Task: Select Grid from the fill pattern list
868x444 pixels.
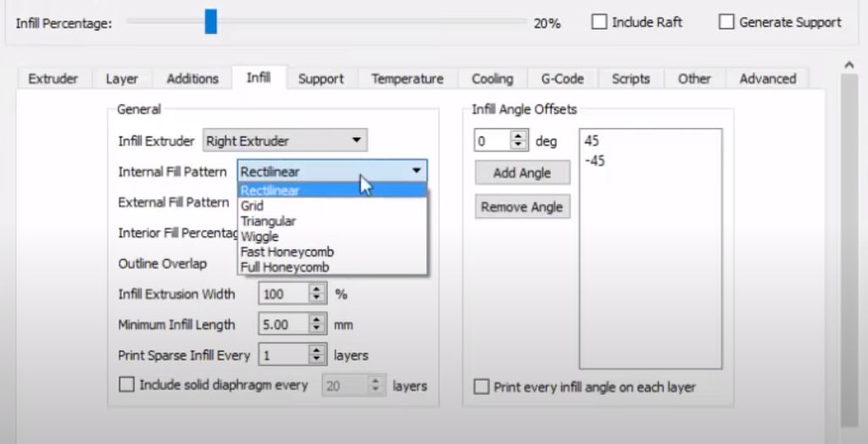Action: click(x=253, y=206)
